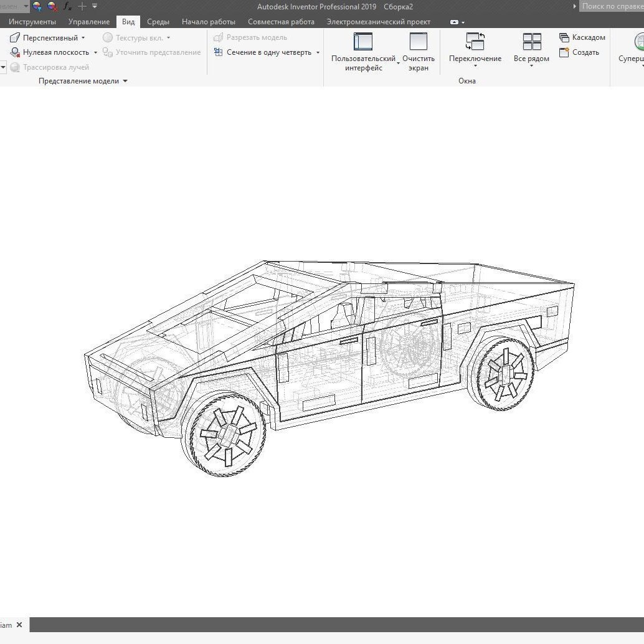Select the Вид ribbon tab
644x644 pixels.
click(x=128, y=22)
